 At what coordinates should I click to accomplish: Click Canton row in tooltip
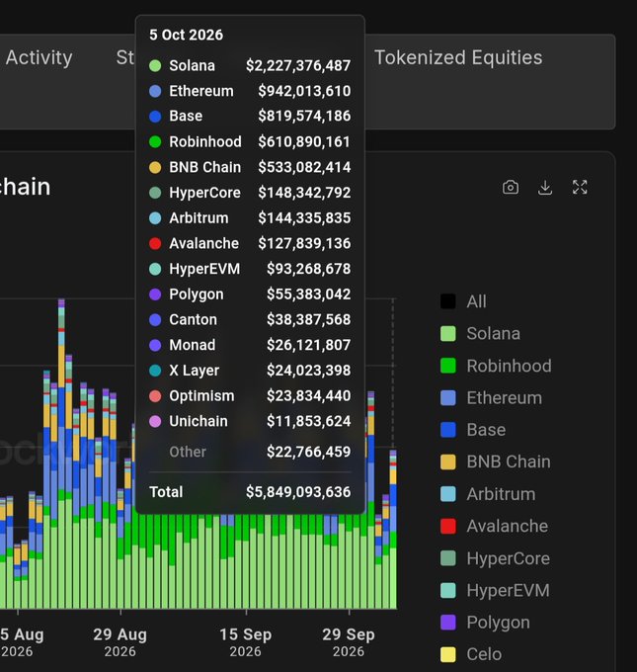pos(250,320)
